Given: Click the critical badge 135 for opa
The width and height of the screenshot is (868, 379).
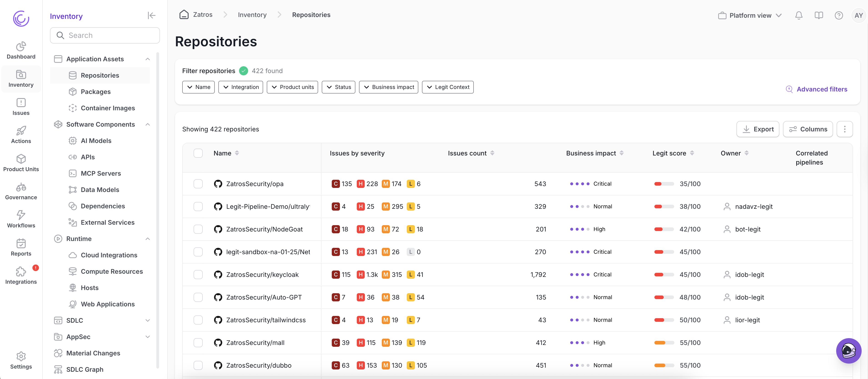Looking at the screenshot, I should click(342, 184).
